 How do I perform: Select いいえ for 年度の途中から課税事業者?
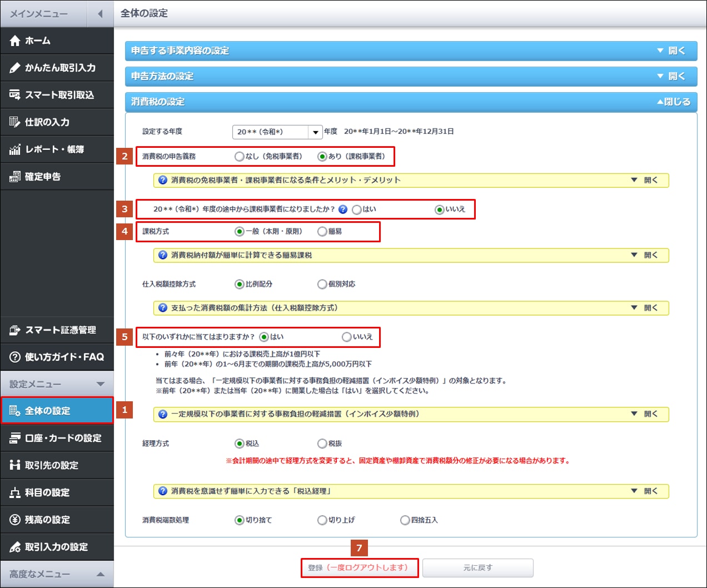[x=440, y=210]
